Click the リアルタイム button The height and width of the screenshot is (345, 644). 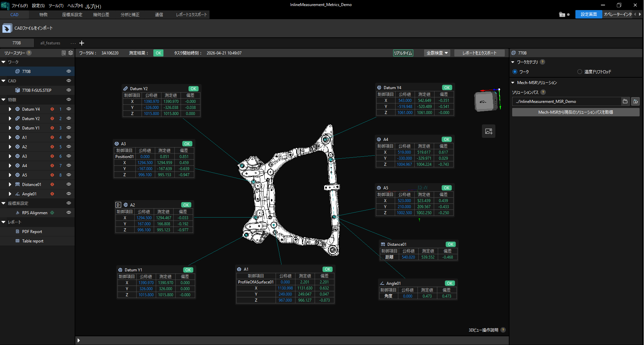(403, 53)
